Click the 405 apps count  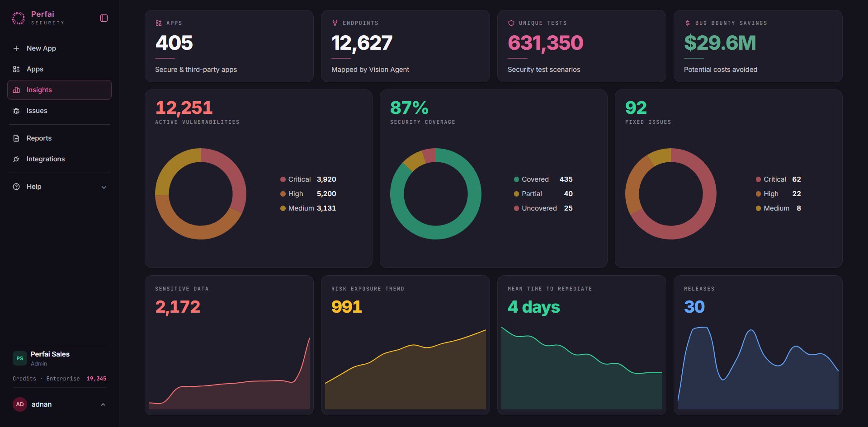[174, 43]
